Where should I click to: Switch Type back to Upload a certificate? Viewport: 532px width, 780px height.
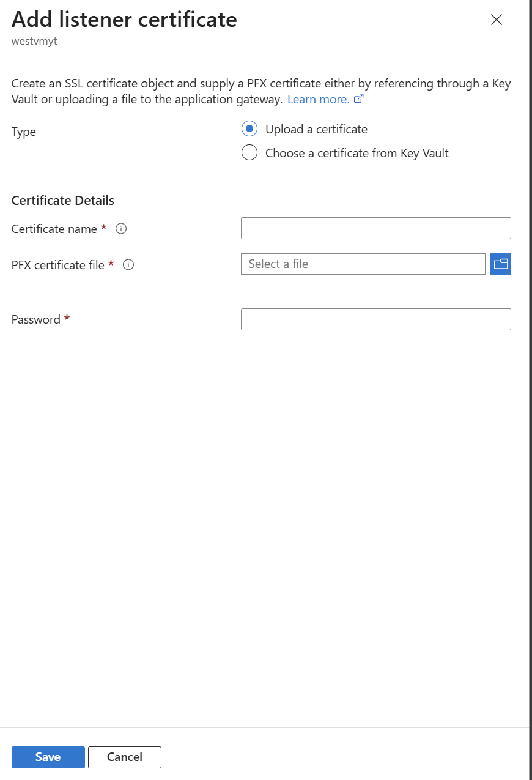click(249, 128)
